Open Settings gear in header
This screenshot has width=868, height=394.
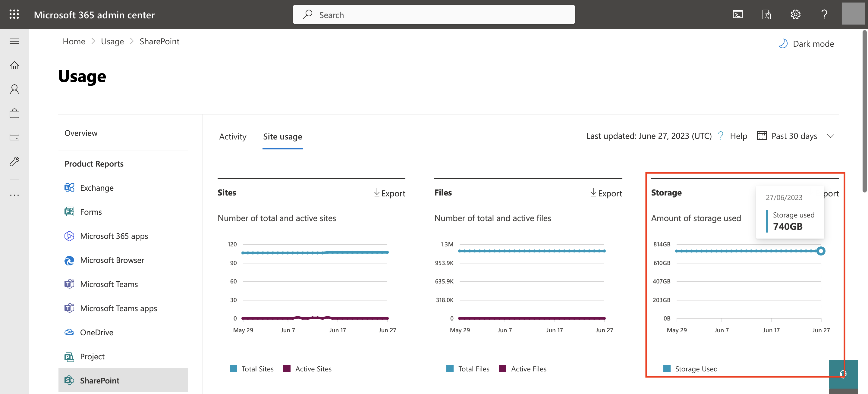(796, 14)
